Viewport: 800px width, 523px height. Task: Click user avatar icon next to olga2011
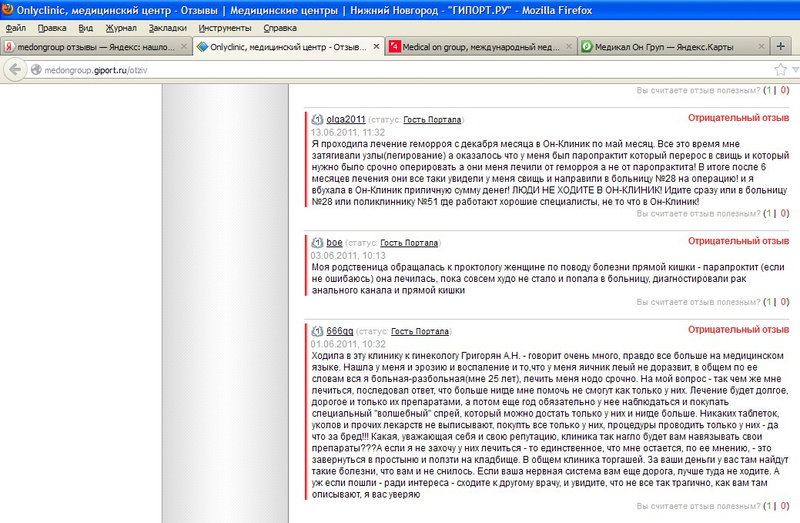pos(317,119)
